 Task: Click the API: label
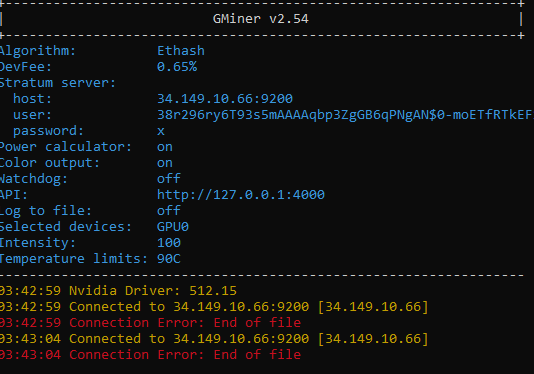14,195
